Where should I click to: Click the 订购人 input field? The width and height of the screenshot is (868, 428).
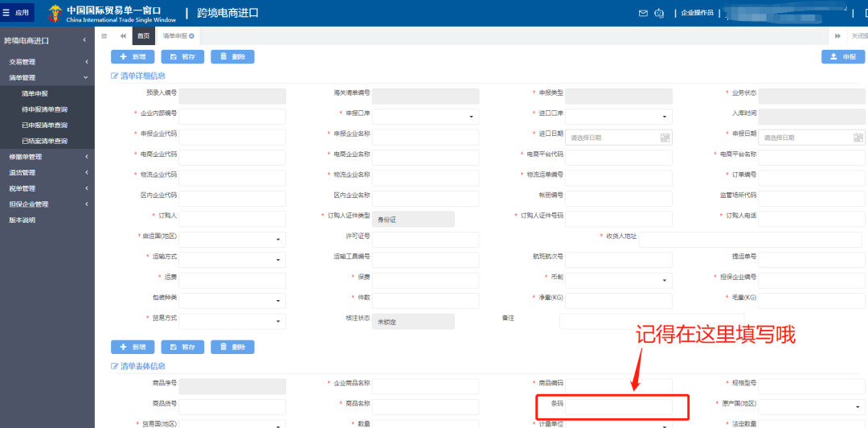(232, 219)
